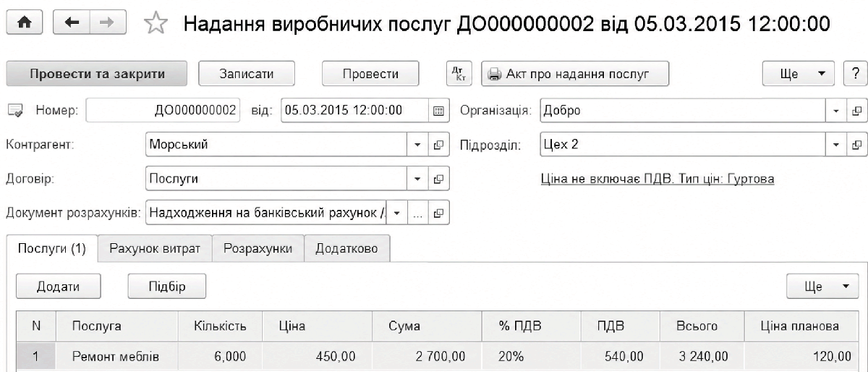
Task: Click the % ПДВ column header
Action: [532, 326]
